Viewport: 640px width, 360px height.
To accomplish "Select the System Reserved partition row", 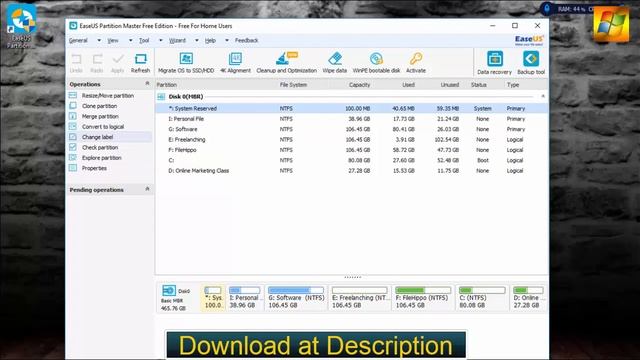I will [351, 109].
